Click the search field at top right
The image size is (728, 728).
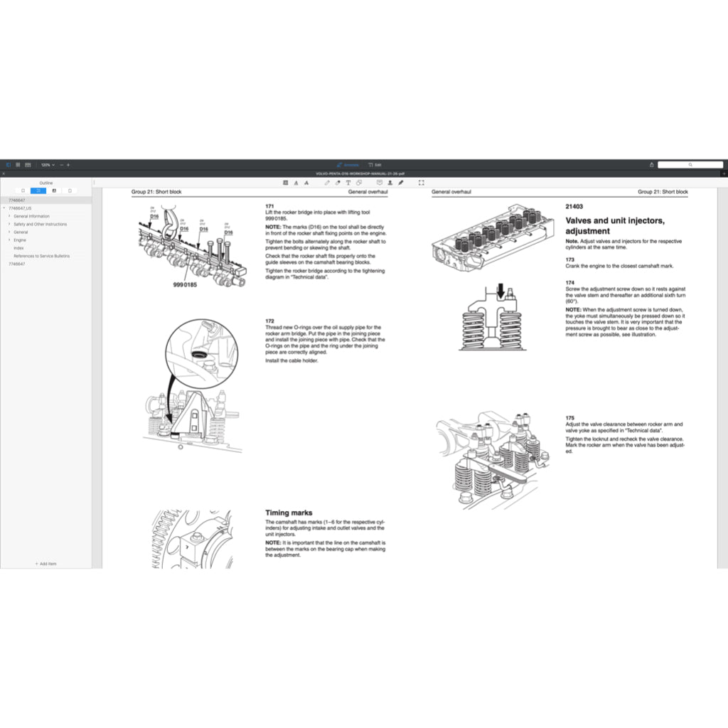pos(691,164)
